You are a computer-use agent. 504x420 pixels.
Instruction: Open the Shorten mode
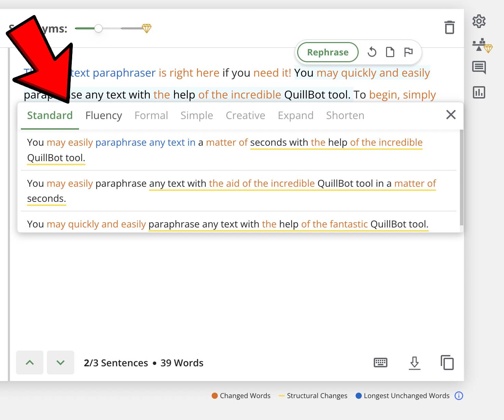coord(345,115)
